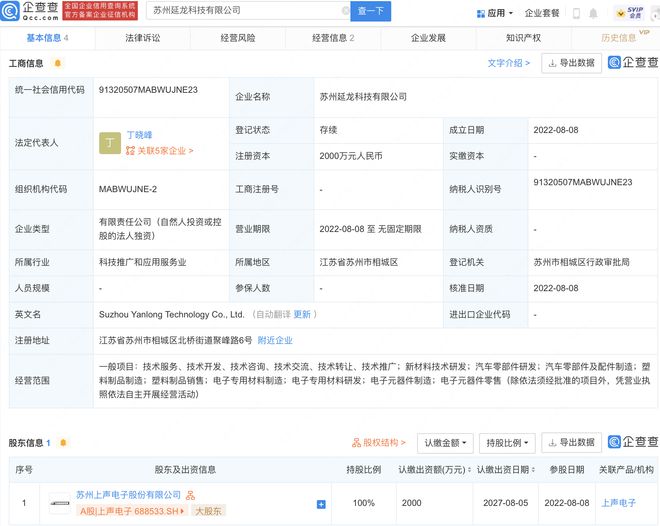The height and width of the screenshot is (526, 660).
Task: Click credit code 91320507MABWUJNE23 value
Action: click(x=148, y=90)
